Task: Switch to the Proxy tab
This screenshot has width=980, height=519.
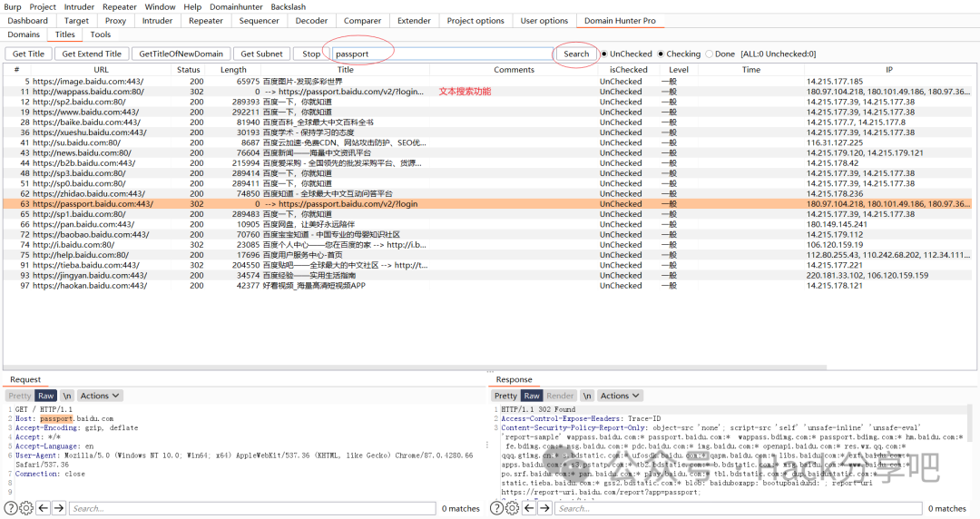Action: (115, 21)
